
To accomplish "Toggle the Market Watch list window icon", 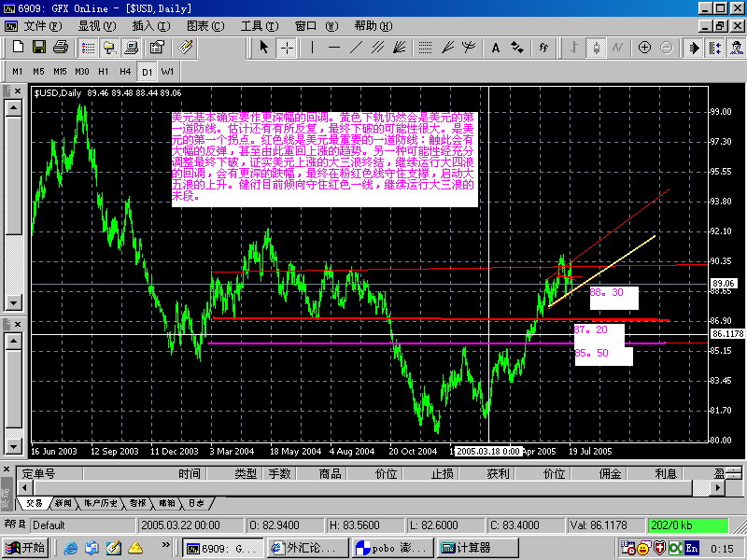I will pyautogui.click(x=88, y=48).
